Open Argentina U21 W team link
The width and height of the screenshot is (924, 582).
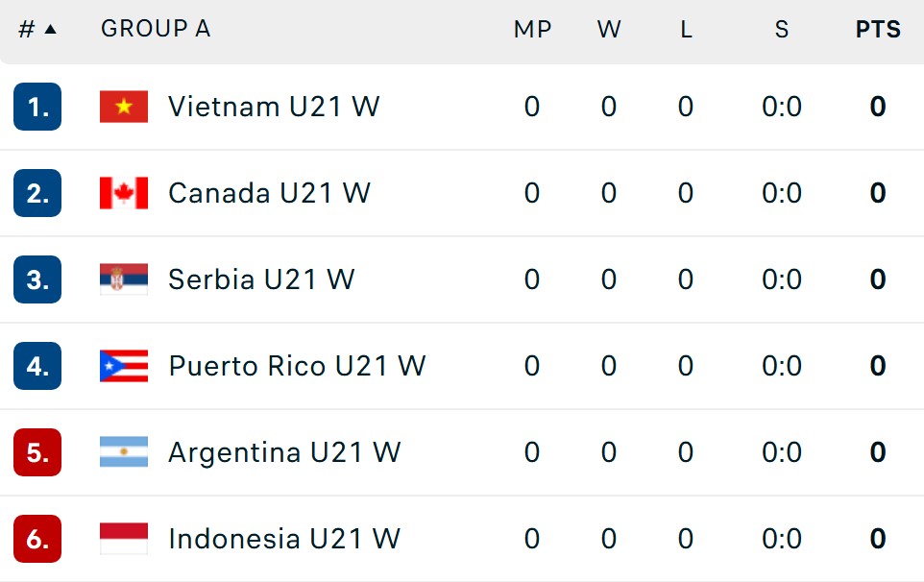(x=284, y=452)
